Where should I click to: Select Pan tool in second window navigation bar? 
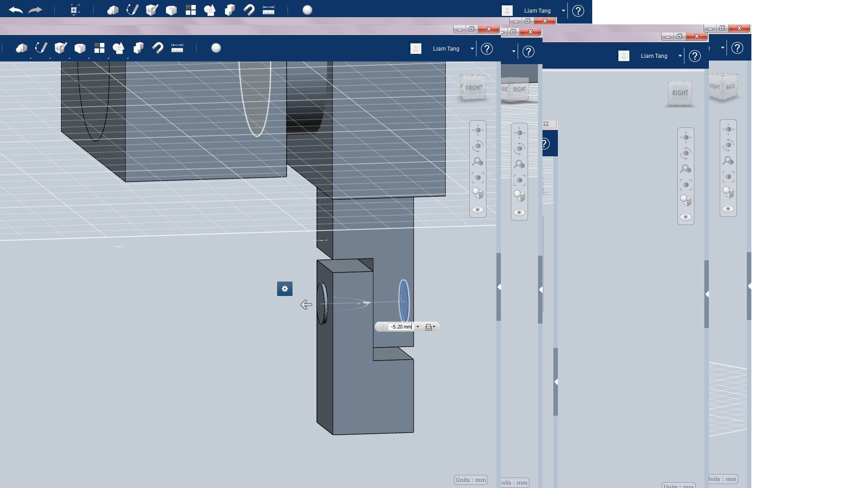tap(519, 133)
